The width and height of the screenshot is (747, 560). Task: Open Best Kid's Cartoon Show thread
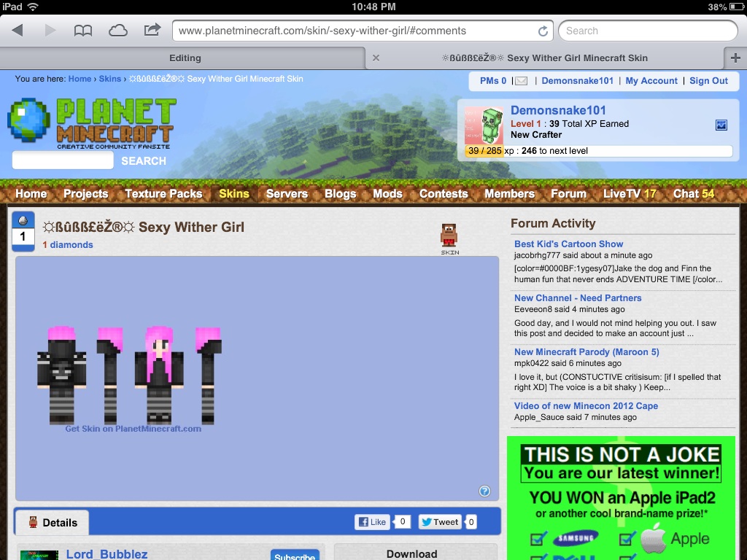(568, 244)
